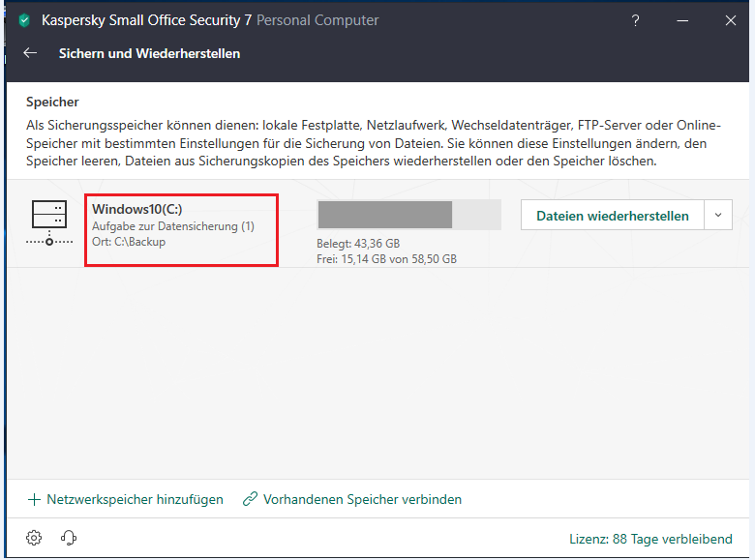The height and width of the screenshot is (560, 755).
Task: Open the Lizenz: 88 Tage verbleibend link
Action: [x=650, y=539]
